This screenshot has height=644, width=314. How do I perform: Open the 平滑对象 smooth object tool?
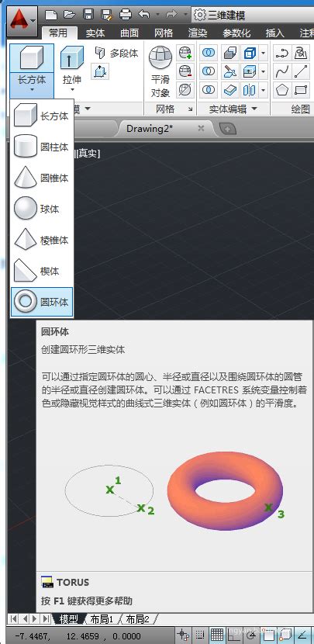[160, 71]
